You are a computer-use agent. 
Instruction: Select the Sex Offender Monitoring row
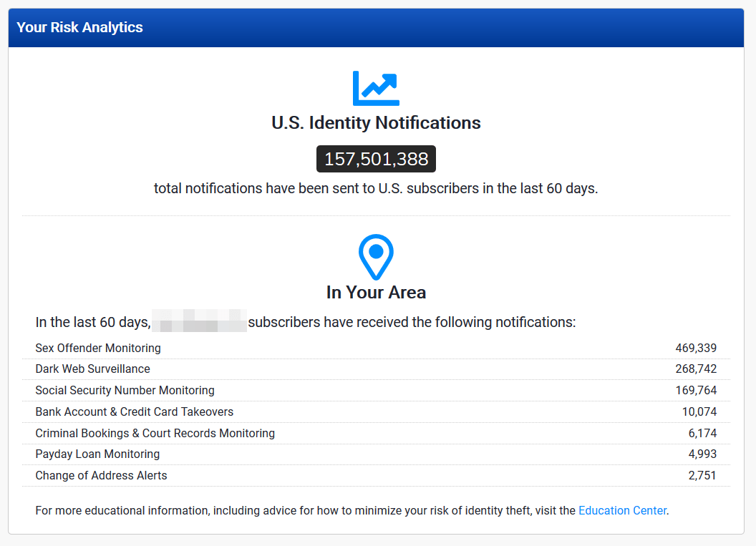pos(98,348)
